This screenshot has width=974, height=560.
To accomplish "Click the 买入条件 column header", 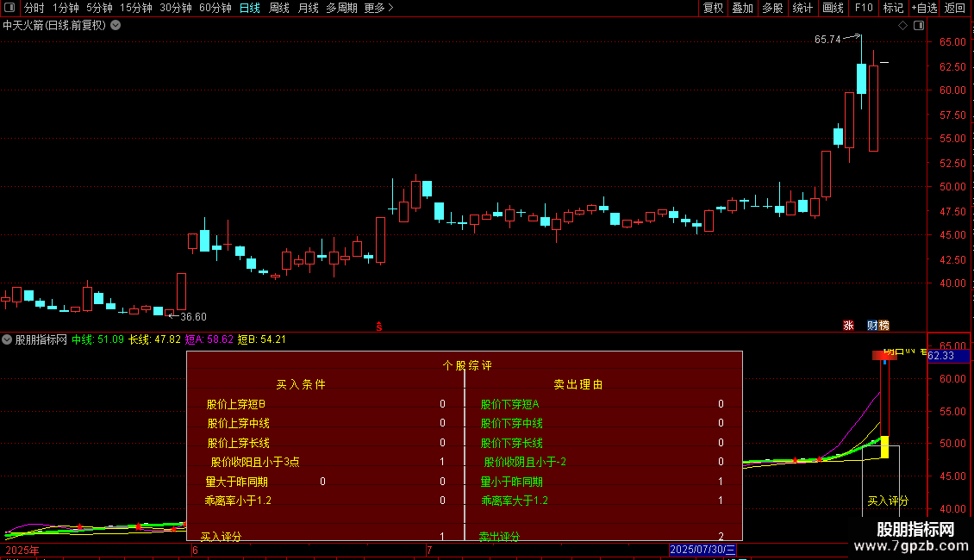I will pyautogui.click(x=301, y=385).
